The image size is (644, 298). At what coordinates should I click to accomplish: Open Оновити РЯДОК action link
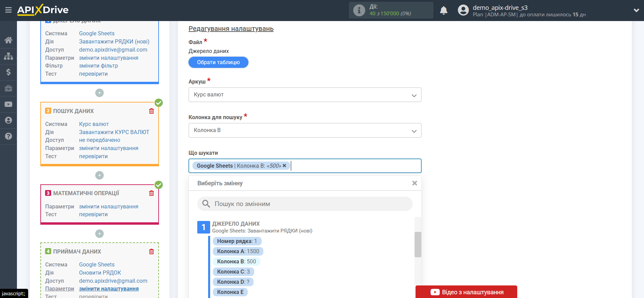[100, 273]
